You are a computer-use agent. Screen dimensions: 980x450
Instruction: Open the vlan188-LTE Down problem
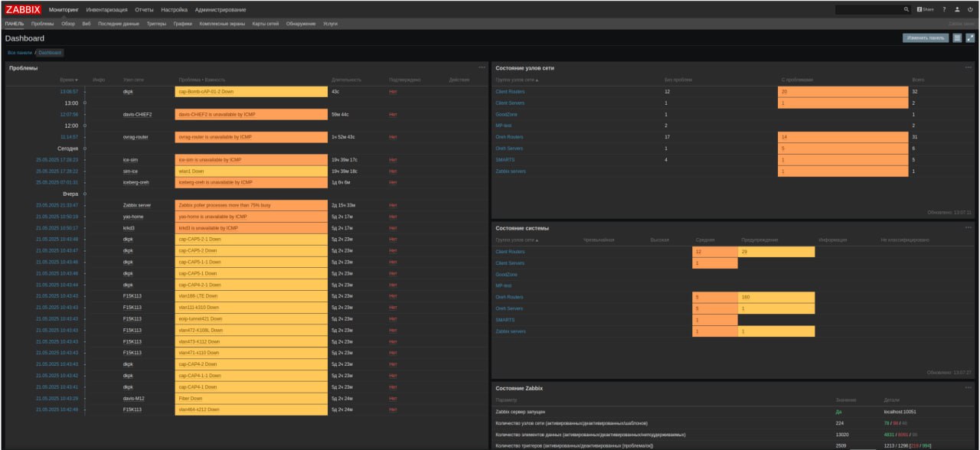pos(198,296)
